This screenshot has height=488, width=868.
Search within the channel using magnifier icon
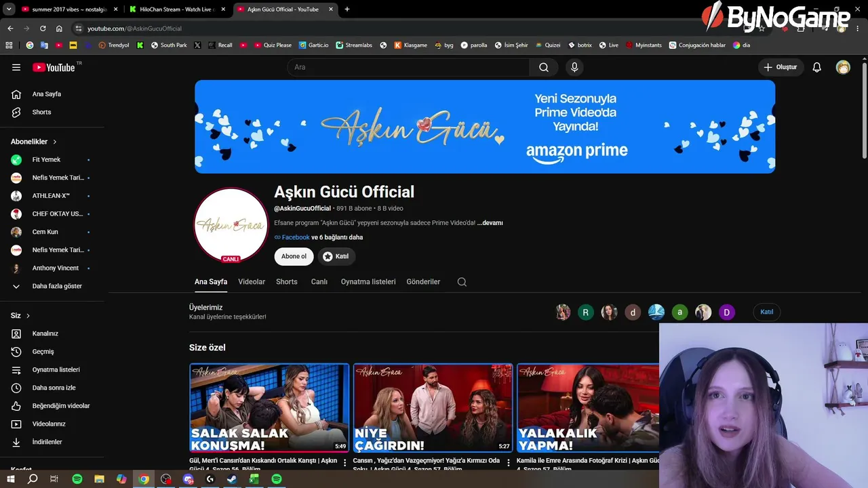(462, 282)
